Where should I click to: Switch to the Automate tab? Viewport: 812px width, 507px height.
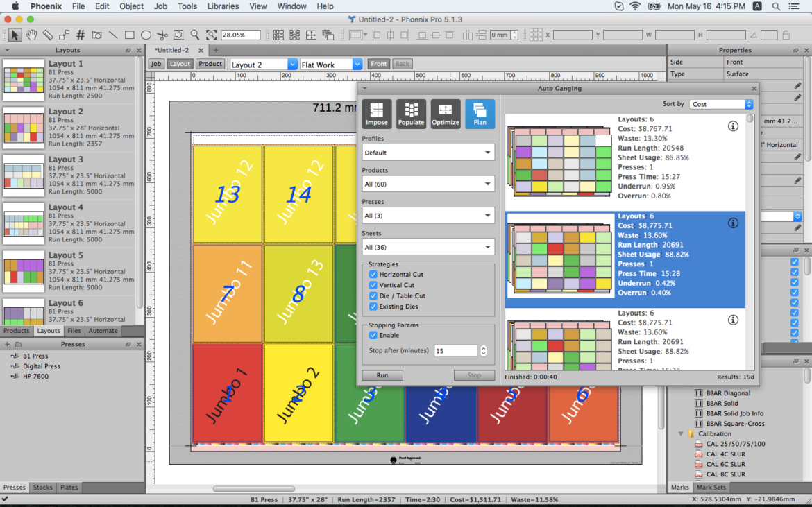coord(103,331)
